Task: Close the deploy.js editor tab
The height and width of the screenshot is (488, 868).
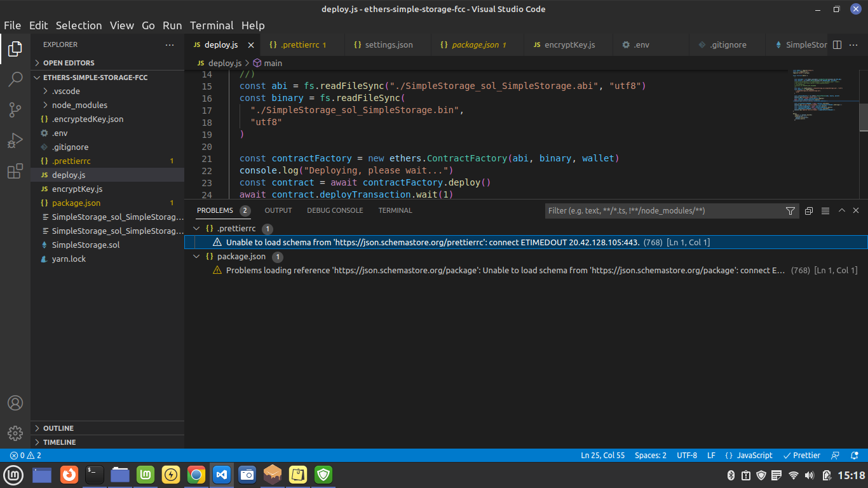Action: click(x=251, y=45)
